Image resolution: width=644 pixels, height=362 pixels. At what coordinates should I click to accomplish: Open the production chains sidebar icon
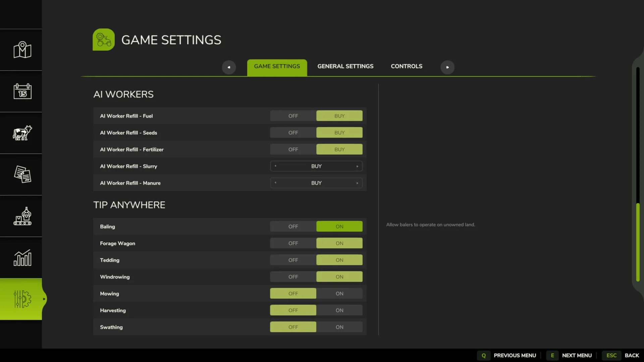point(21,216)
